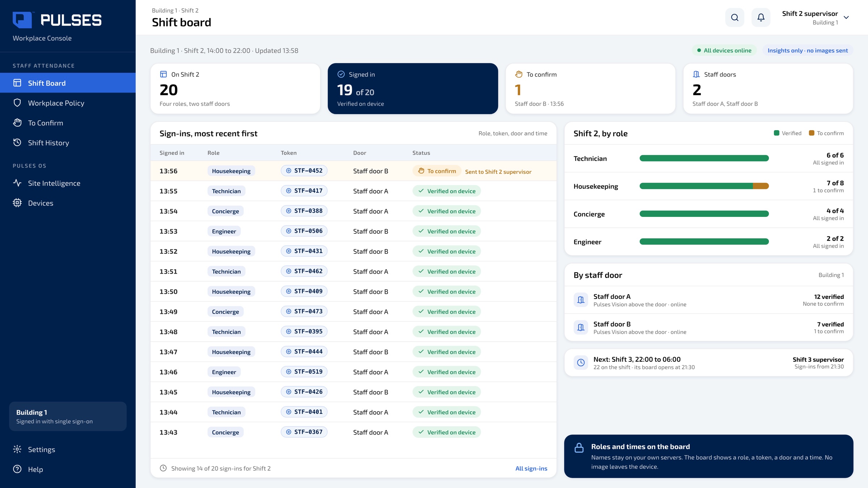Click the Housekeeping progress bar
This screenshot has height=488, width=868.
click(x=704, y=186)
